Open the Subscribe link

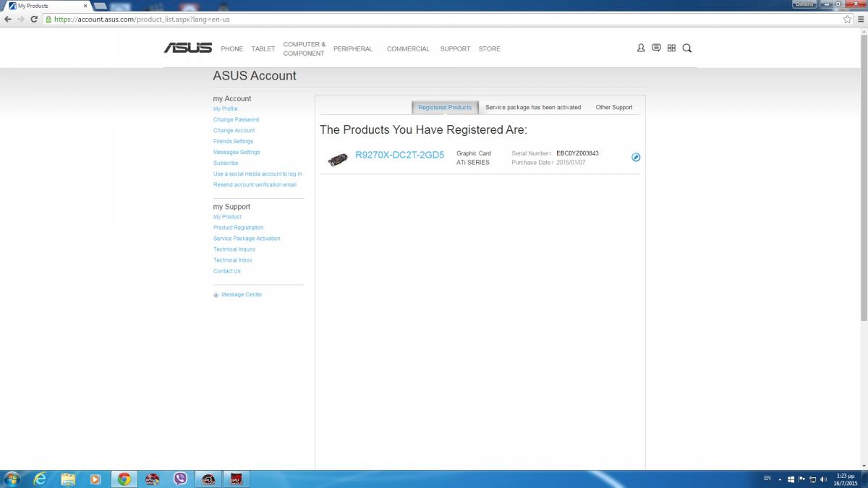pyautogui.click(x=226, y=163)
